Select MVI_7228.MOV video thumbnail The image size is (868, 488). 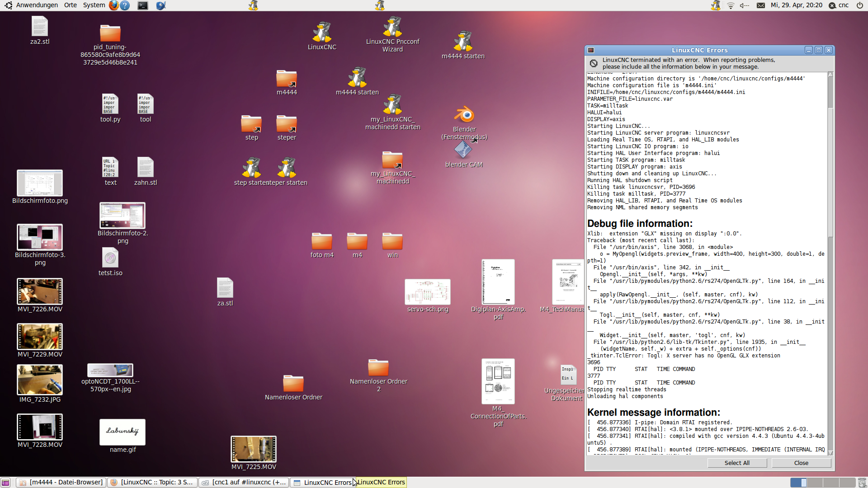[40, 427]
